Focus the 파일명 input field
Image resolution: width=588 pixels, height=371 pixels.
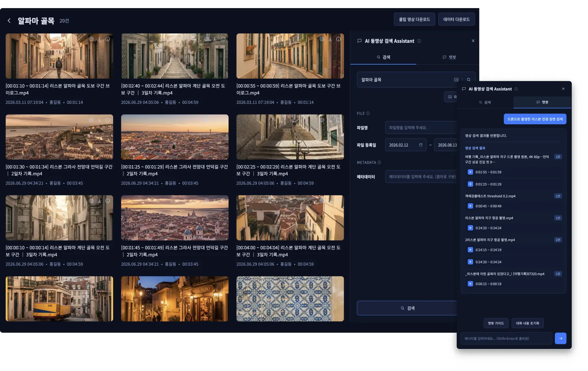421,128
